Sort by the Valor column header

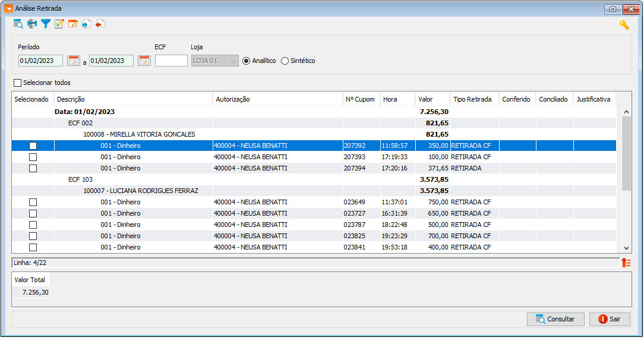pos(425,99)
